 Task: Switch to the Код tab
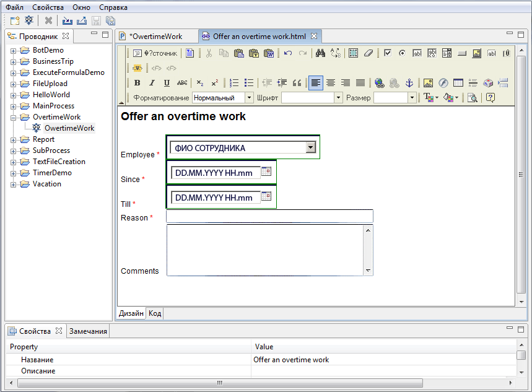154,313
